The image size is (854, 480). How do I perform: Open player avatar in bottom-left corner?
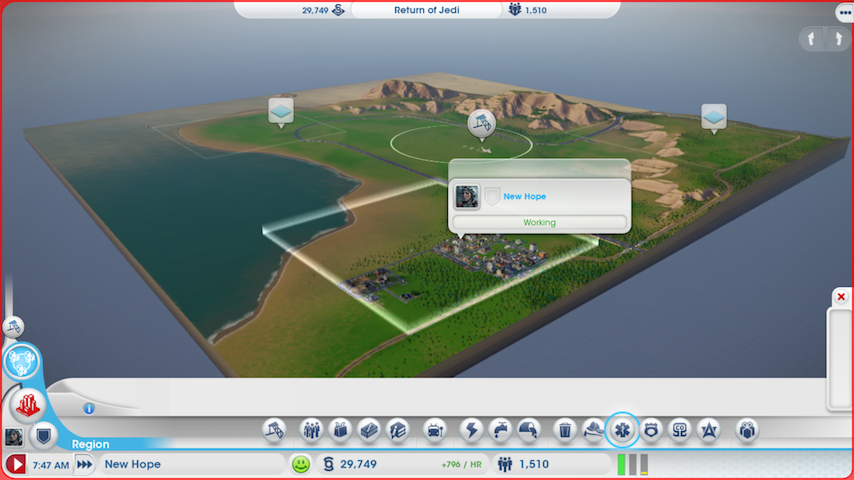click(14, 437)
